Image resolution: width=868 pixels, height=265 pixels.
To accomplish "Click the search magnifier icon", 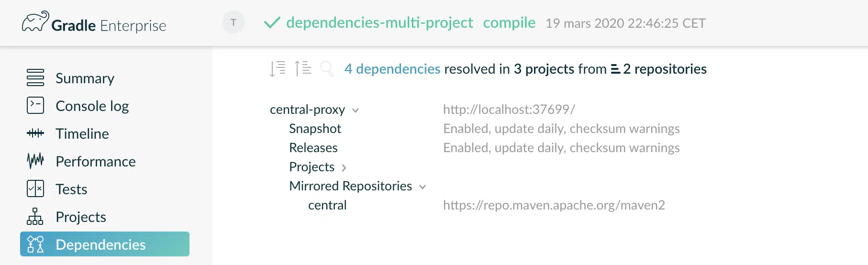I will click(327, 69).
